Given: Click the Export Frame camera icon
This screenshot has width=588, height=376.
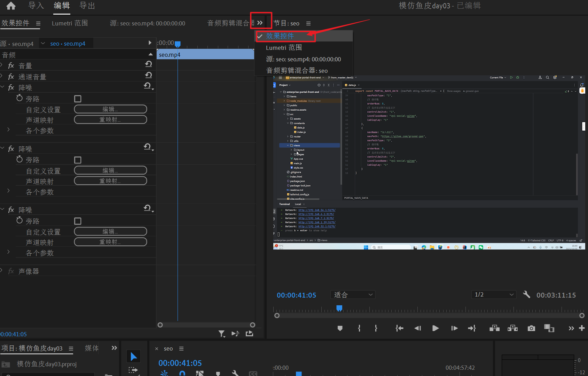Looking at the screenshot, I should (531, 328).
